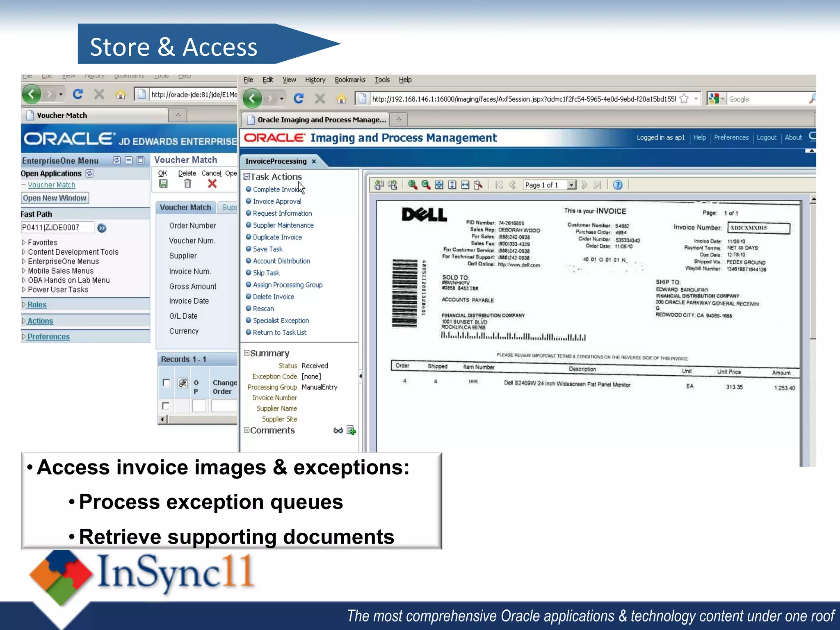Click Fast Path go arrow icon
Image resolution: width=840 pixels, height=630 pixels.
102,228
